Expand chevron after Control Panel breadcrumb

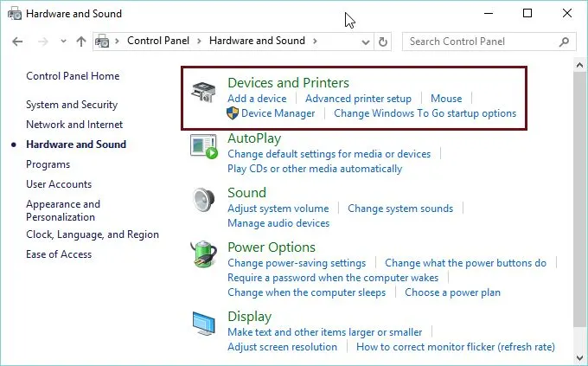pos(199,41)
